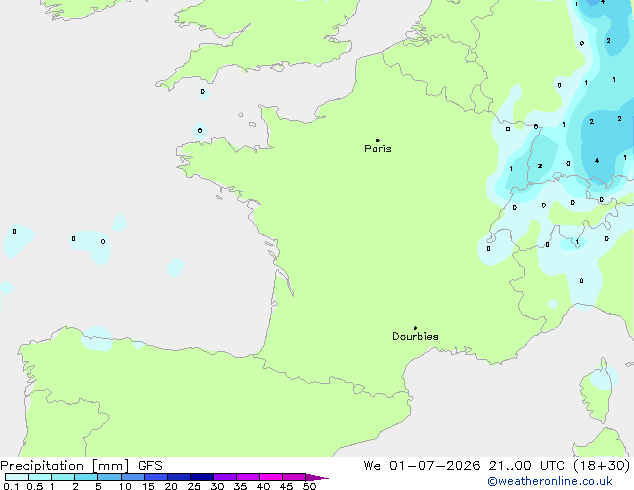Click the 'Precipitation [mm]' title text
Screen dimensions: 634x490
pyautogui.click(x=65, y=466)
